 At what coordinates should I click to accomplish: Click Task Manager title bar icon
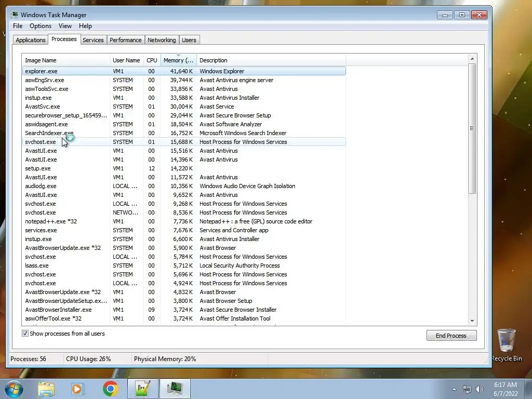click(15, 15)
